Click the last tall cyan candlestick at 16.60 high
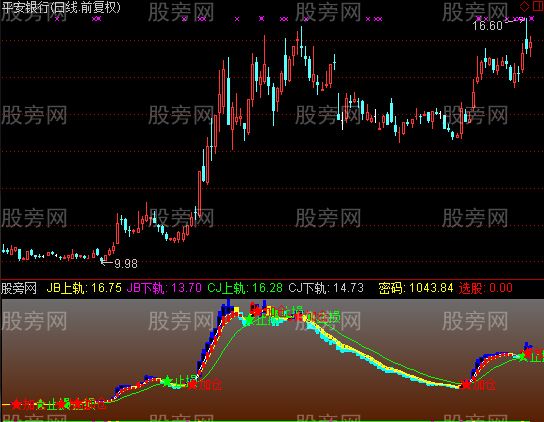This screenshot has height=422, width=544. (x=527, y=36)
